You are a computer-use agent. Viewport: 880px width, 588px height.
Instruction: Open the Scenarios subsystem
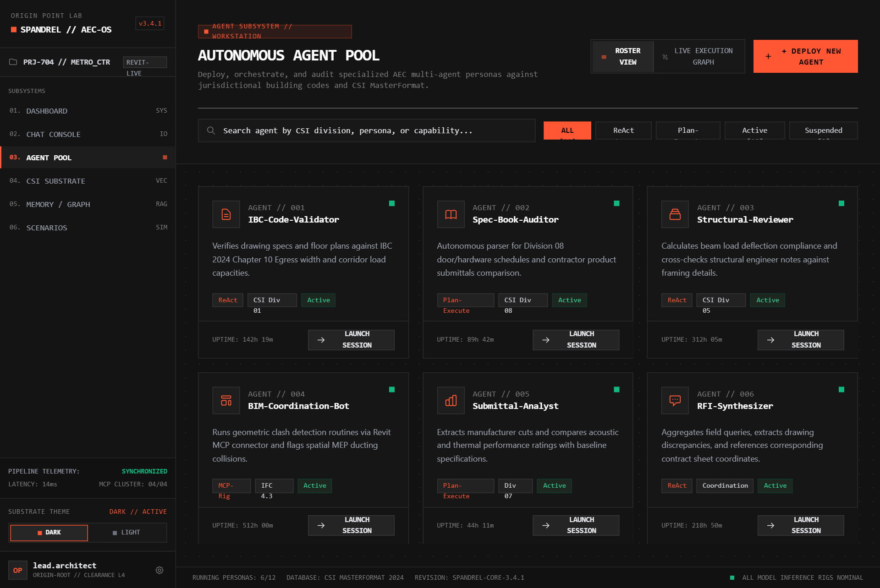[88, 228]
